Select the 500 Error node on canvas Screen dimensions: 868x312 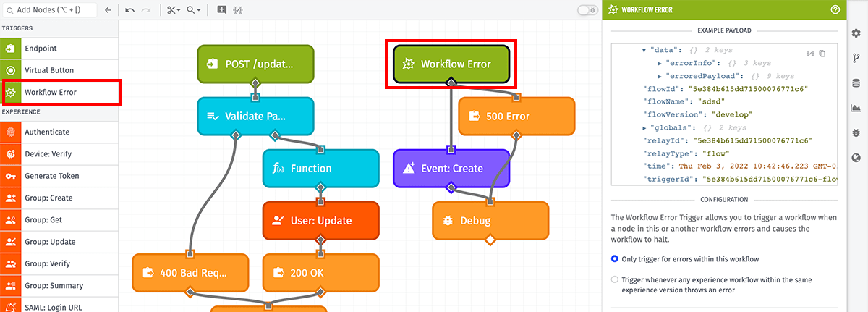coord(516,116)
